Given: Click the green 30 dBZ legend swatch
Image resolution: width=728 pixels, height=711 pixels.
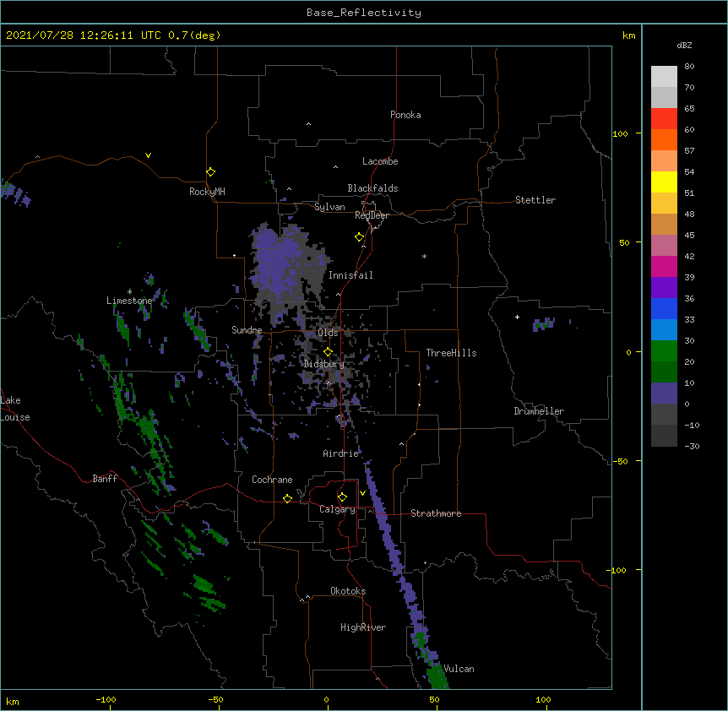Looking at the screenshot, I should tap(664, 351).
